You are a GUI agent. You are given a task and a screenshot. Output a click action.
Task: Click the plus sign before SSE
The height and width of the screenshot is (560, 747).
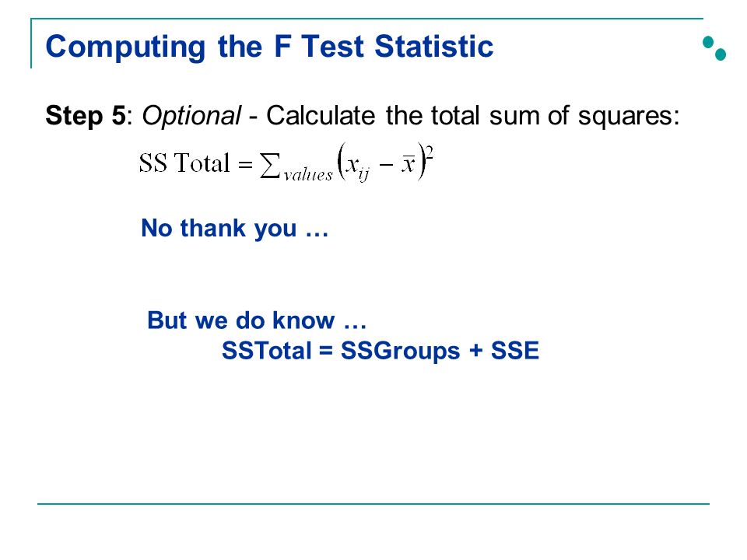click(x=475, y=351)
